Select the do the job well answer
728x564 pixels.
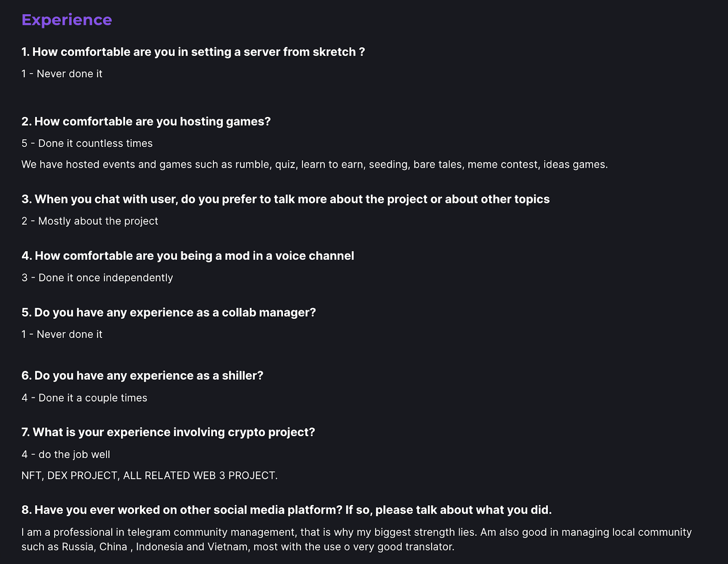point(66,454)
